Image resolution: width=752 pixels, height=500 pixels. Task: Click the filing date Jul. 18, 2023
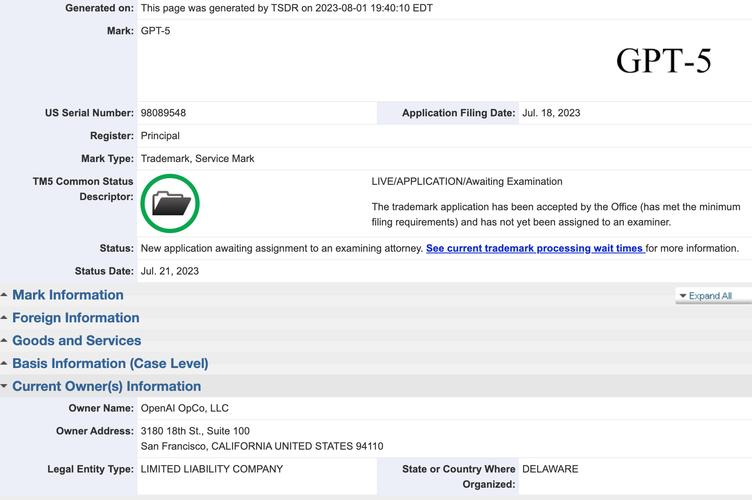[551, 113]
